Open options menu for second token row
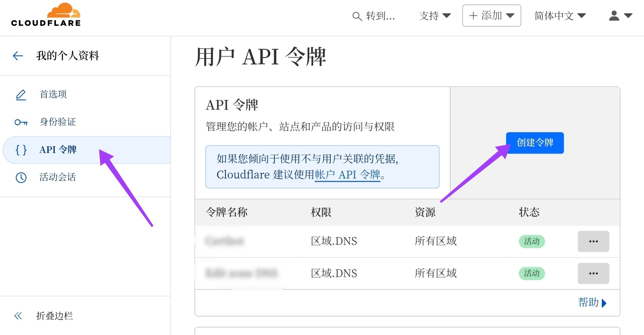644x335 pixels. (593, 273)
